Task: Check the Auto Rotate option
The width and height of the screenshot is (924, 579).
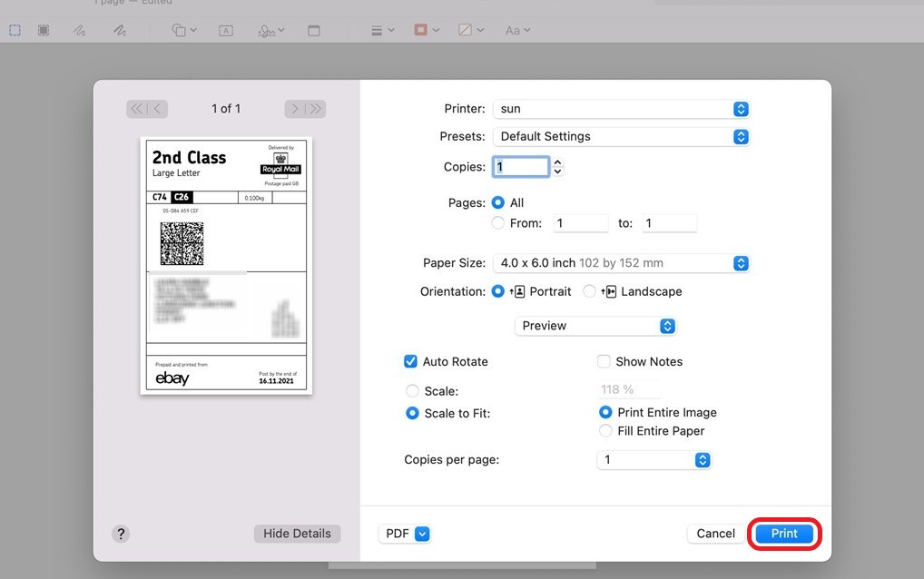Action: (x=410, y=361)
